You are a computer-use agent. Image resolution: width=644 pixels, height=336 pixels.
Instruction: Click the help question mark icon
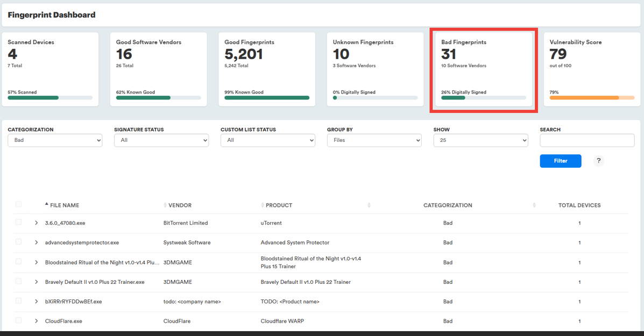pos(598,161)
